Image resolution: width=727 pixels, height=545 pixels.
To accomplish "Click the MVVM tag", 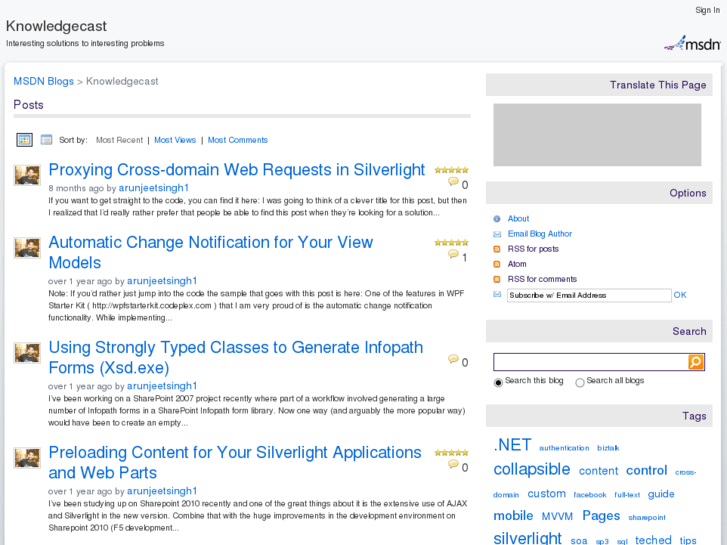I will [x=557, y=516].
